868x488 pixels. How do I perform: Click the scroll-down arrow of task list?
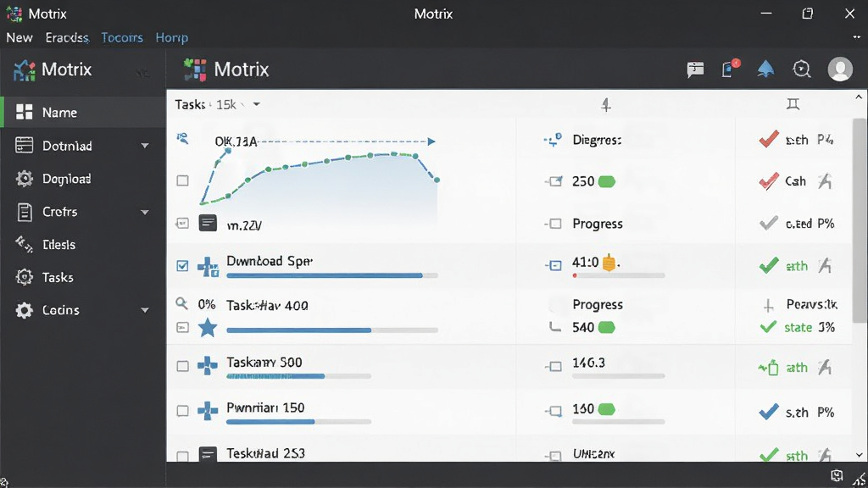point(859,455)
